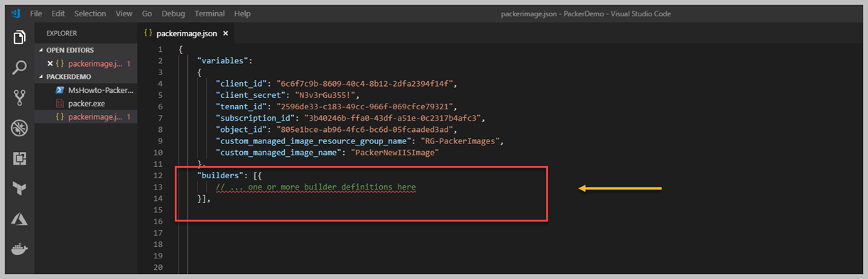This screenshot has height=279, width=868.
Task: Click the "tenant_id" key on line 6
Action: click(242, 106)
